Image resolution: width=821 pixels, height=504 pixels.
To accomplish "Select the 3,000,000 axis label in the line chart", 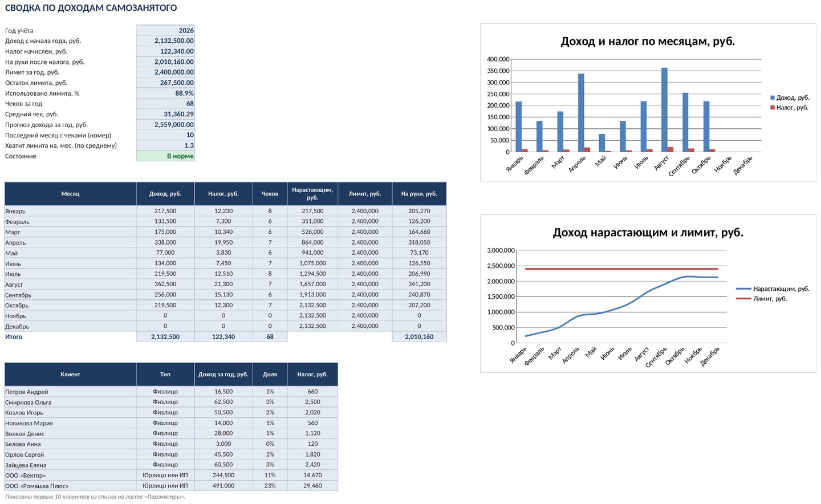I will click(x=501, y=250).
